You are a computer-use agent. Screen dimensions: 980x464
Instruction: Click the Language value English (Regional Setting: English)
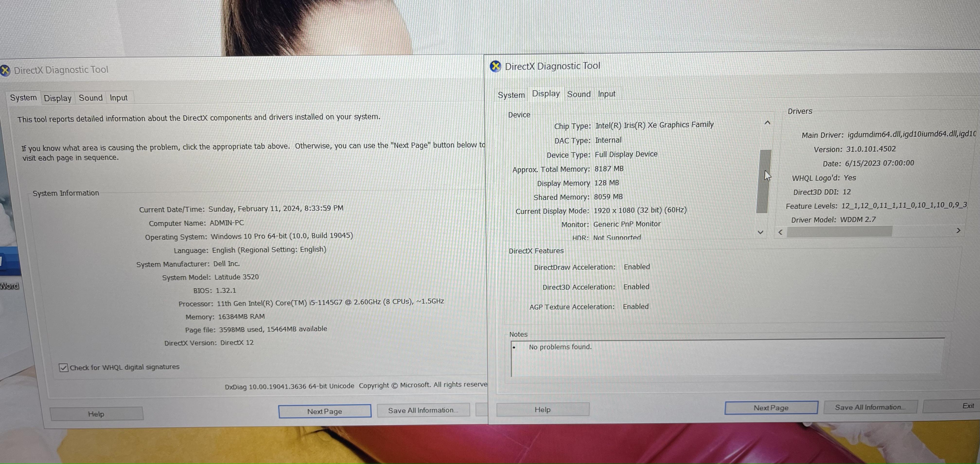coord(269,250)
